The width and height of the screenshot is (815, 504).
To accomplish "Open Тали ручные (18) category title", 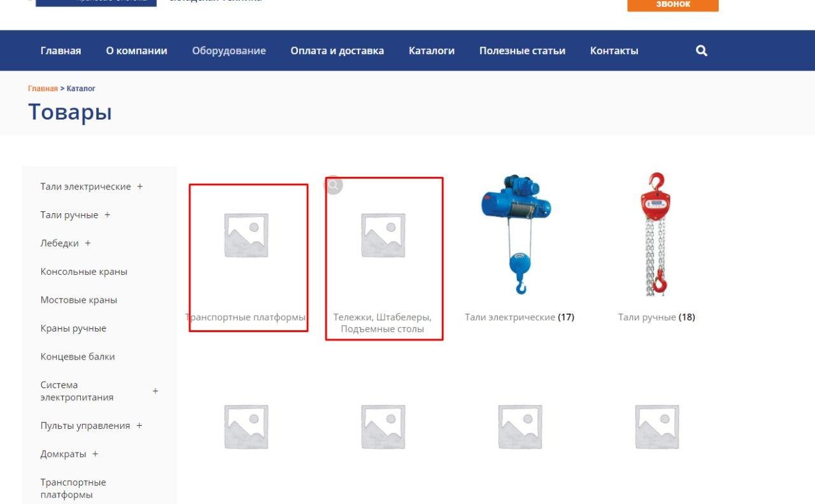I will point(656,317).
